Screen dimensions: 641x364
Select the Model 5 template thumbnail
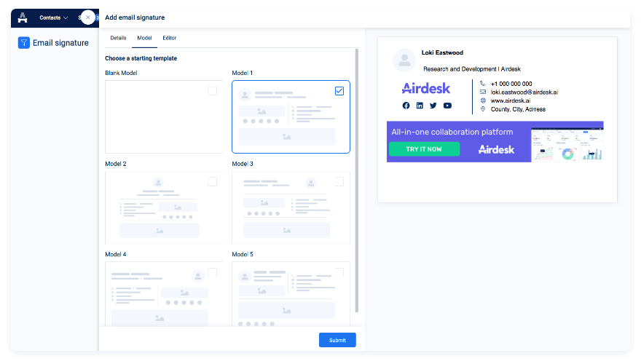291,294
